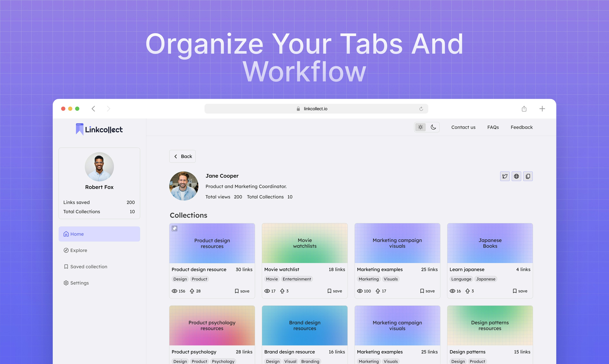Screen dimensions: 609x364
Task: Click the Linkcollect logo
Action: click(99, 129)
